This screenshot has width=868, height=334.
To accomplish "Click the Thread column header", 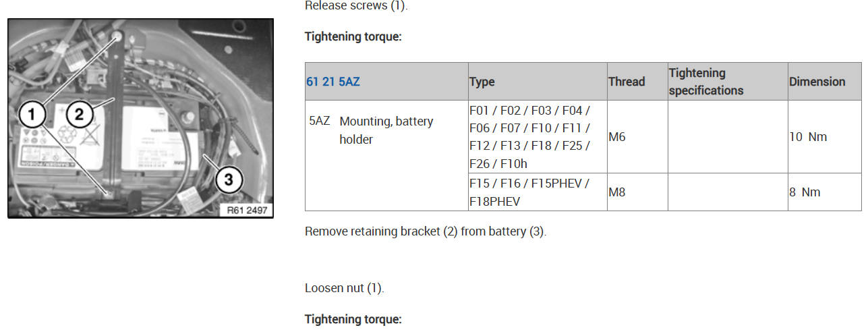I will [627, 82].
